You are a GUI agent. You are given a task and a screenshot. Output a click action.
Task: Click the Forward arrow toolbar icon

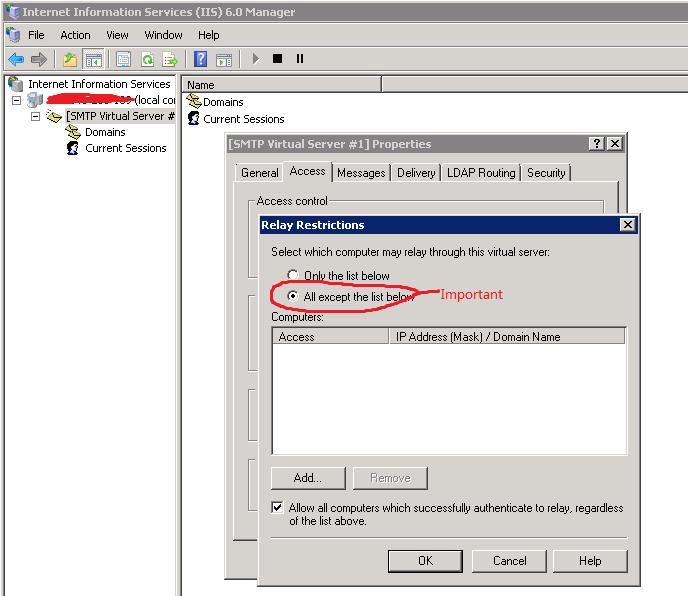point(39,59)
